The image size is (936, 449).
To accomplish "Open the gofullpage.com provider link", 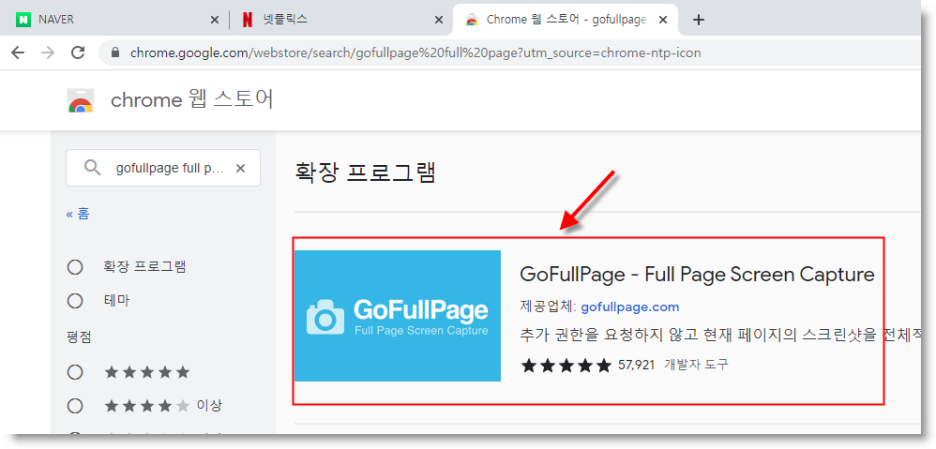I will [630, 307].
